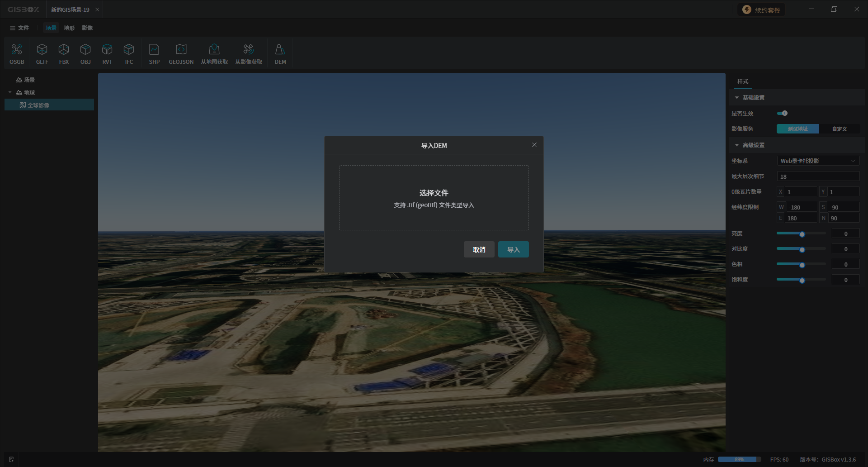Select the SHP vector import icon
The image size is (868, 467).
click(x=154, y=54)
